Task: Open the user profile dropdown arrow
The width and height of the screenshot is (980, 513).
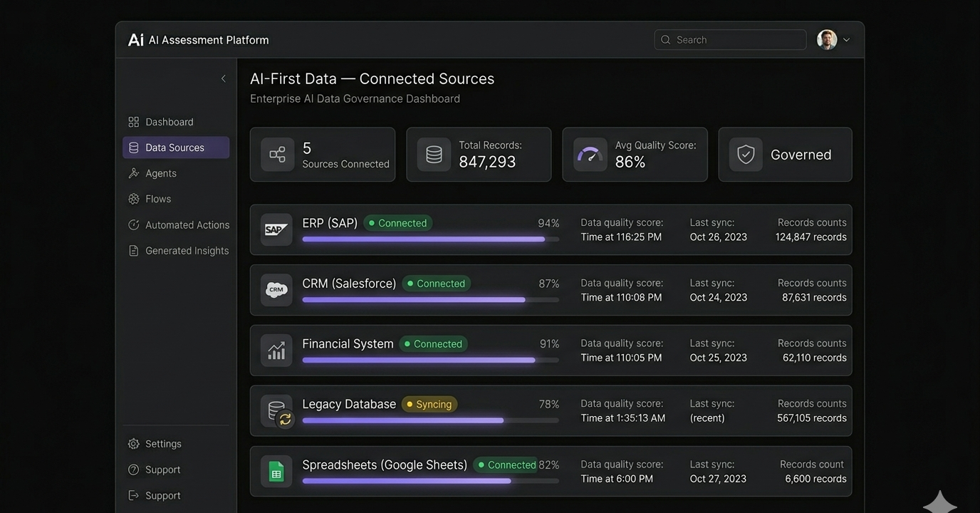Action: 846,40
